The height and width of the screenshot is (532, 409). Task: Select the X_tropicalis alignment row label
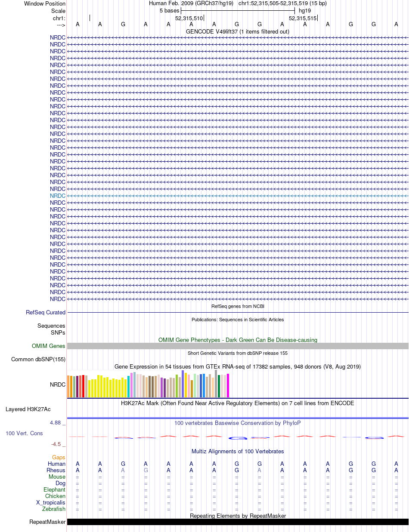click(x=51, y=503)
